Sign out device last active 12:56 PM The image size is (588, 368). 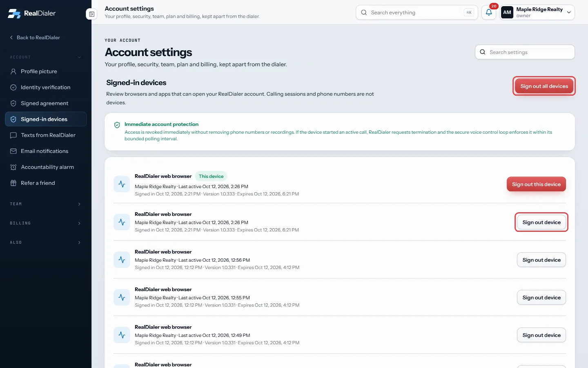click(x=541, y=260)
